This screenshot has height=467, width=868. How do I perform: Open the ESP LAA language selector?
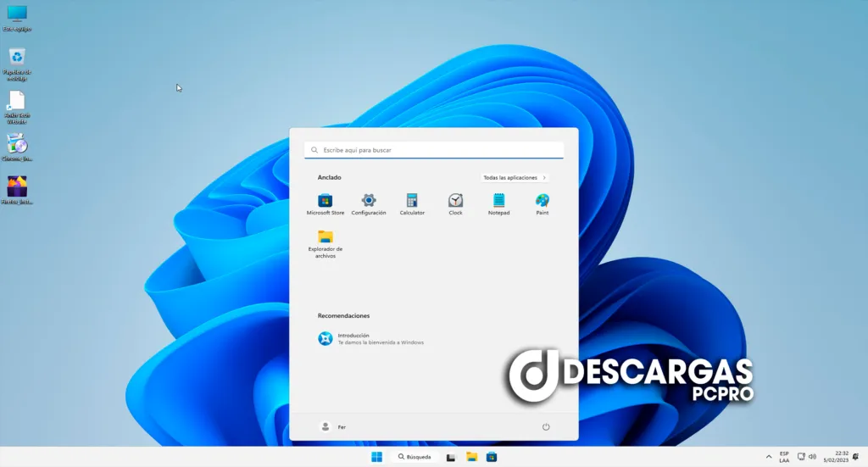(784, 457)
